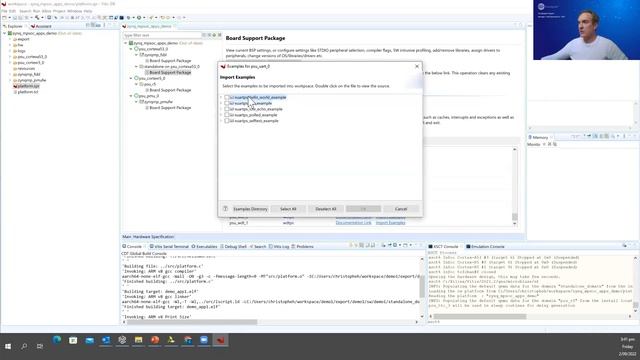
Task: Open the build hammer dropdown arrow
Action: click(x=42, y=18)
